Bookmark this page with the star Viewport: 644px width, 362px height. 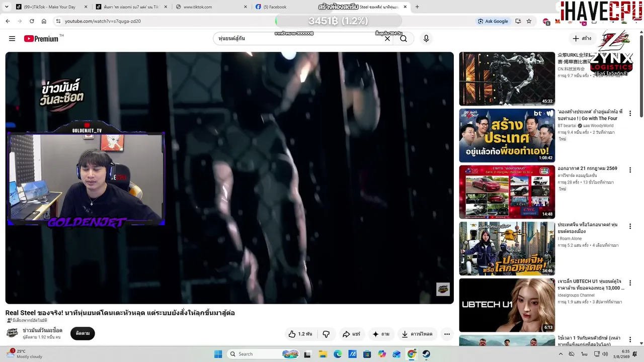point(529,21)
